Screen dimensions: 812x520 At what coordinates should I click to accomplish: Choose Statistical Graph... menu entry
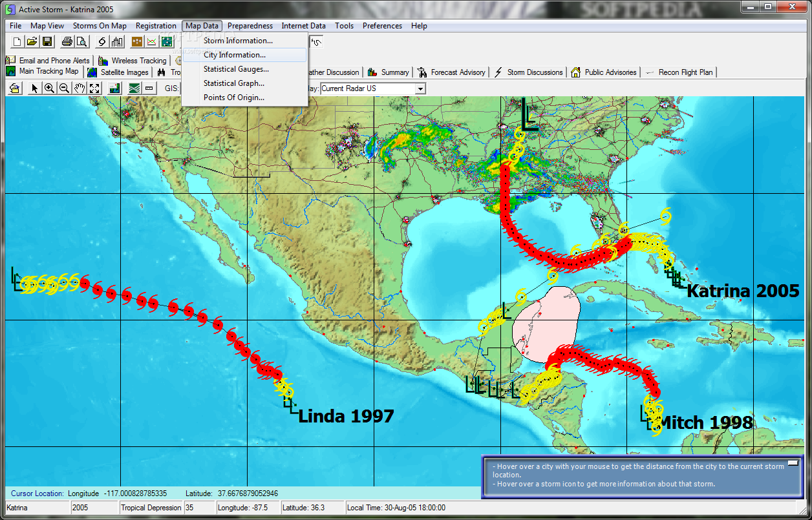click(245, 83)
